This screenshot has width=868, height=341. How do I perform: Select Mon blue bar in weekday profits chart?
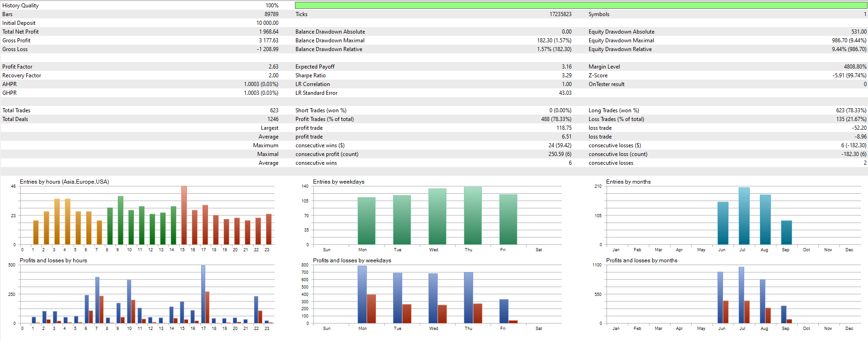(362, 295)
